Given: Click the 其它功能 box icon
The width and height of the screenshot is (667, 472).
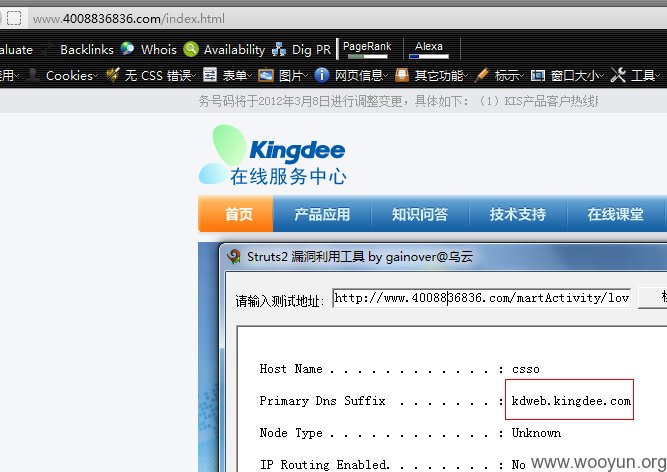Looking at the screenshot, I should coord(402,75).
